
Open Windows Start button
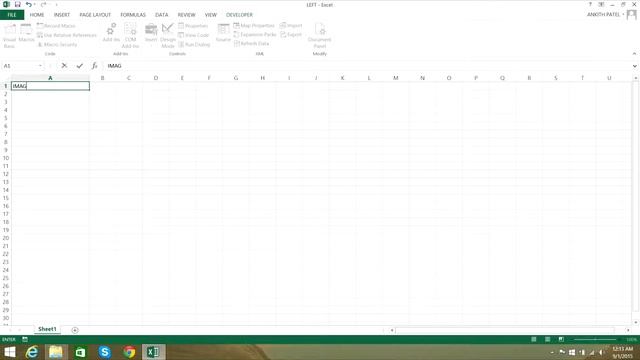9,352
